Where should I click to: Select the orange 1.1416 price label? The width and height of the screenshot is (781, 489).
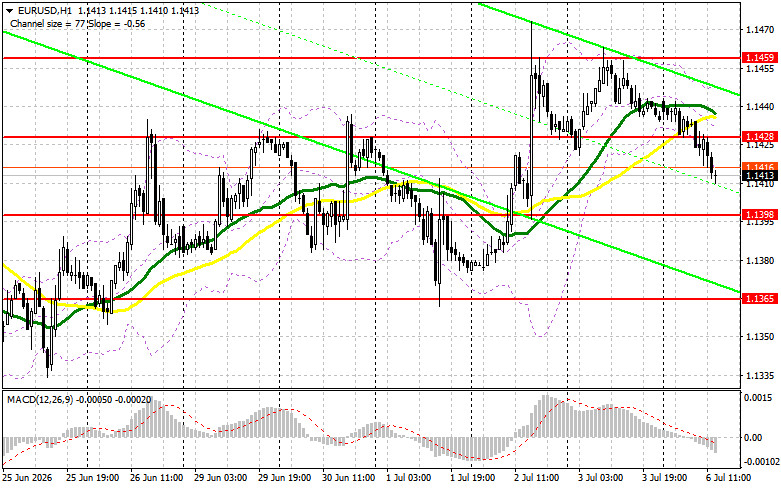pyautogui.click(x=759, y=167)
